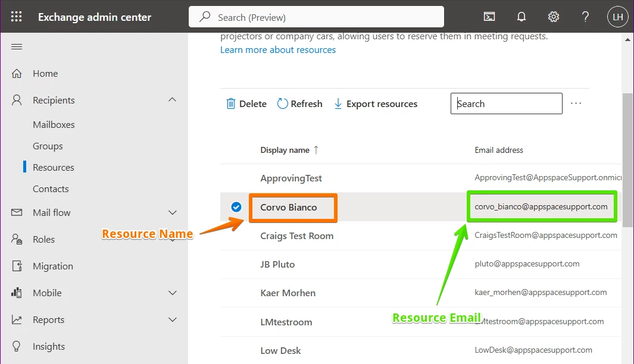This screenshot has width=634, height=364.
Task: Expand the Mobile section chevron
Action: click(x=172, y=293)
